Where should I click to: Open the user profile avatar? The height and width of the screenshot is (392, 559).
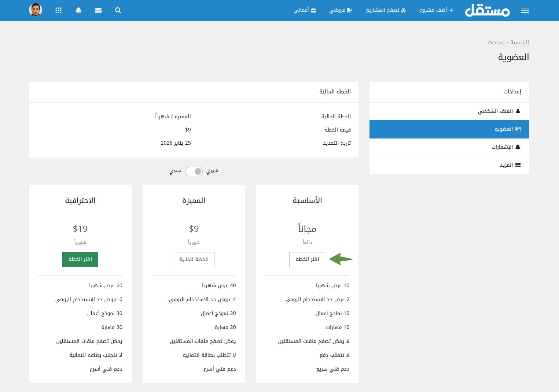(36, 10)
